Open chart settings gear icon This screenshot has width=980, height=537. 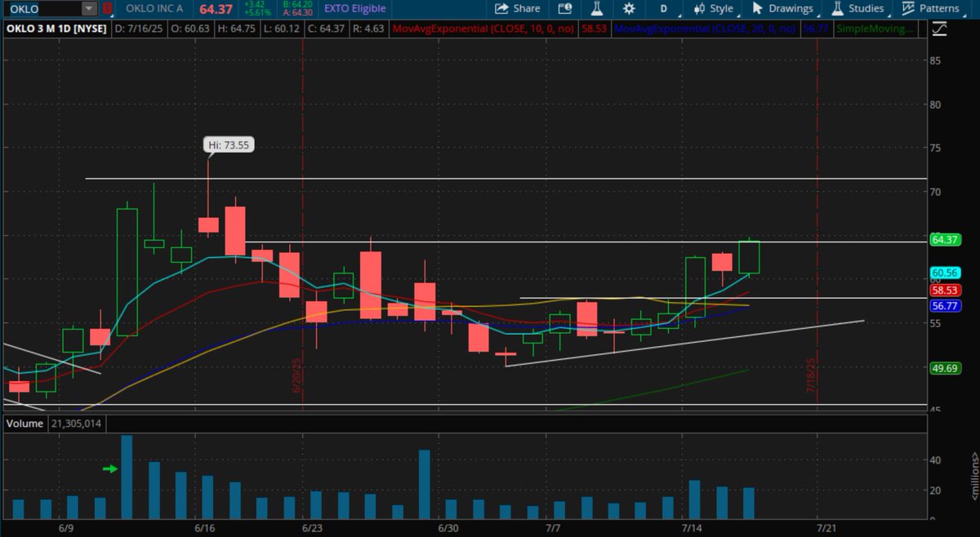(629, 9)
